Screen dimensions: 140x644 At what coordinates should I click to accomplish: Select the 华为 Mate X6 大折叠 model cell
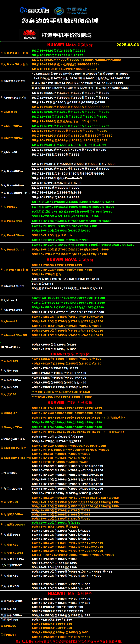[16, 64]
